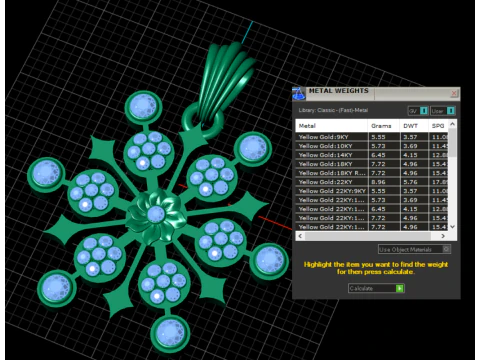The image size is (480, 360).
Task: Sort by the SPG column header
Action: 438,126
